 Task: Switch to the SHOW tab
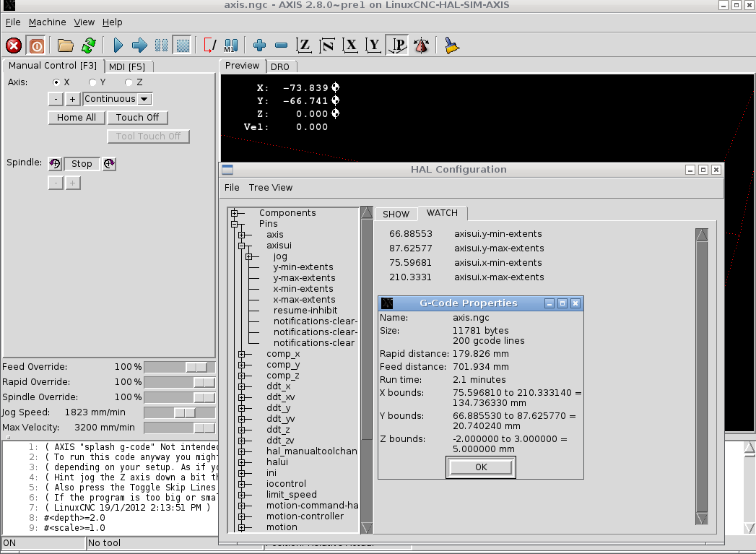pyautogui.click(x=396, y=214)
